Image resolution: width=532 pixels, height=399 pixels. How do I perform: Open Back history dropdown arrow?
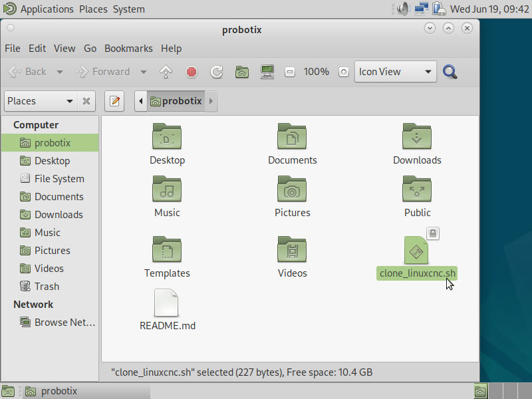pos(60,72)
